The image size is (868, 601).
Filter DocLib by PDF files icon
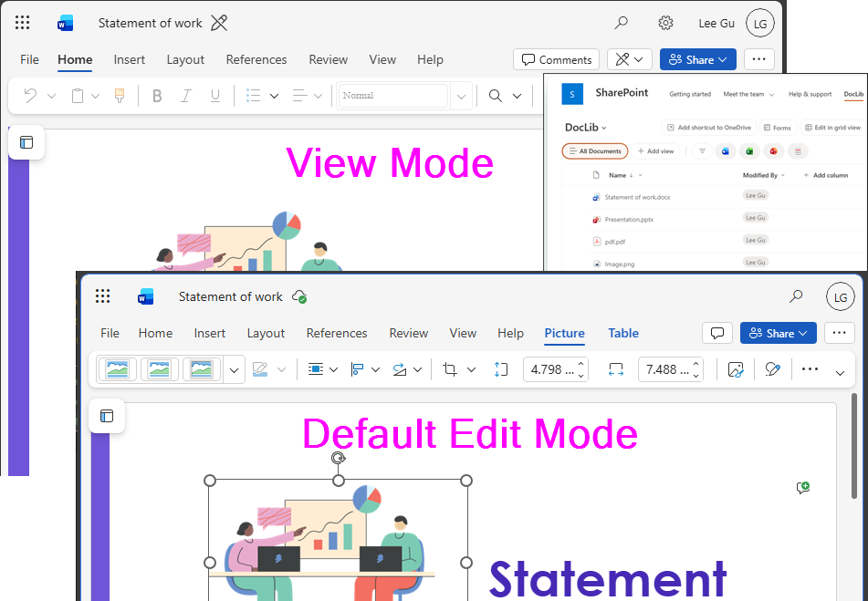[798, 151]
